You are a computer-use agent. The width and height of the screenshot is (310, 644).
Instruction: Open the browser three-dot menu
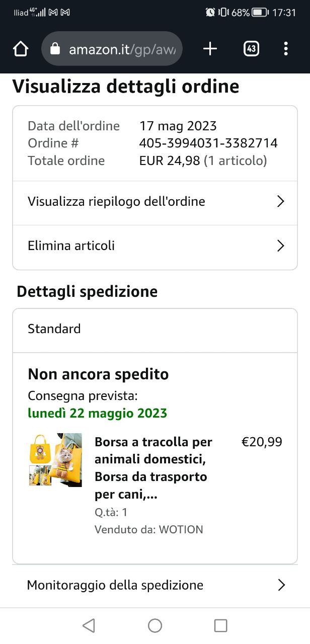(286, 49)
